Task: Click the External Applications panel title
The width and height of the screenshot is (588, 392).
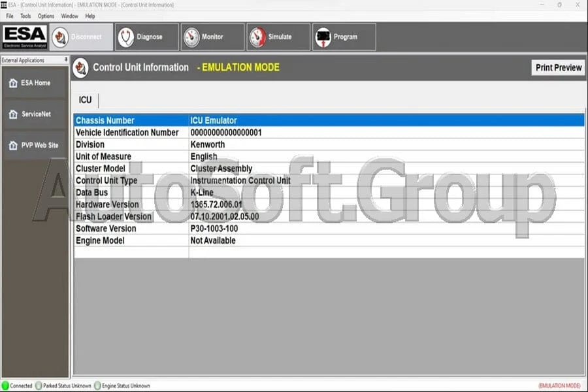Action: coord(23,60)
